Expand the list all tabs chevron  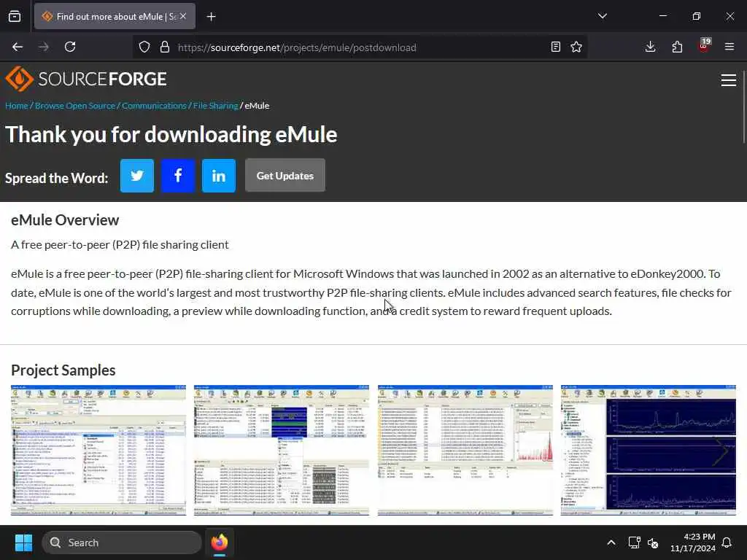tap(602, 16)
